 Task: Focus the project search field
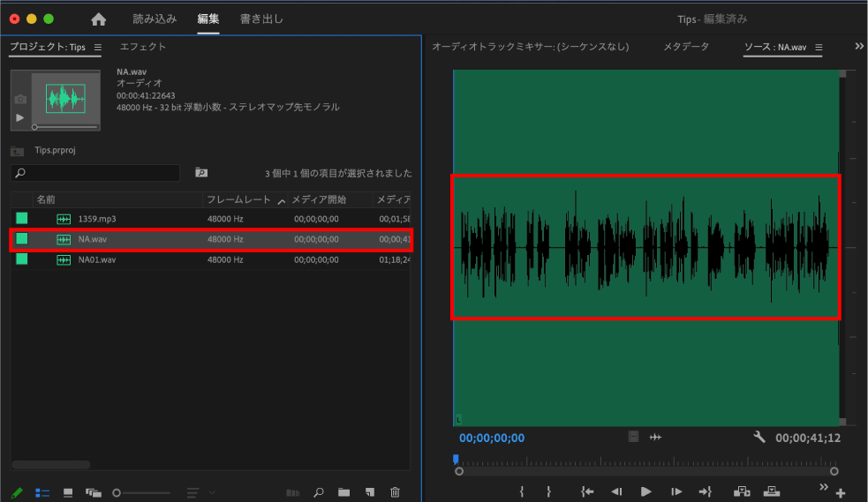click(x=95, y=173)
